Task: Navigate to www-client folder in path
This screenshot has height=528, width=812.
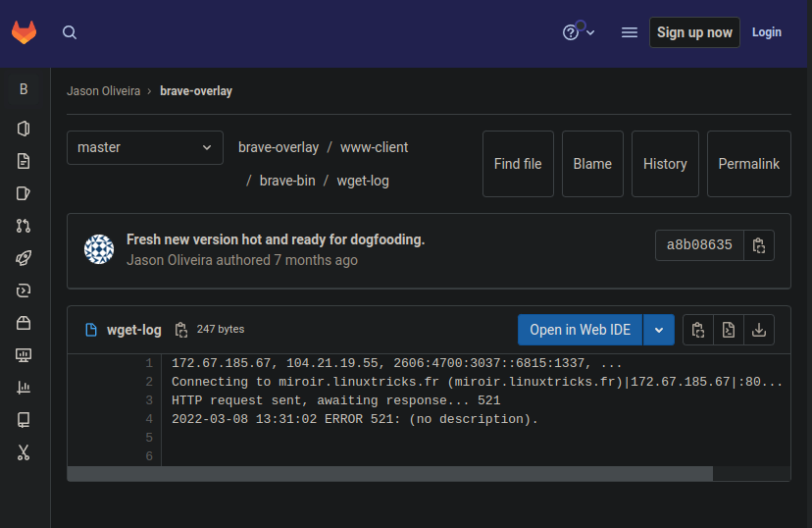Action: pos(374,147)
